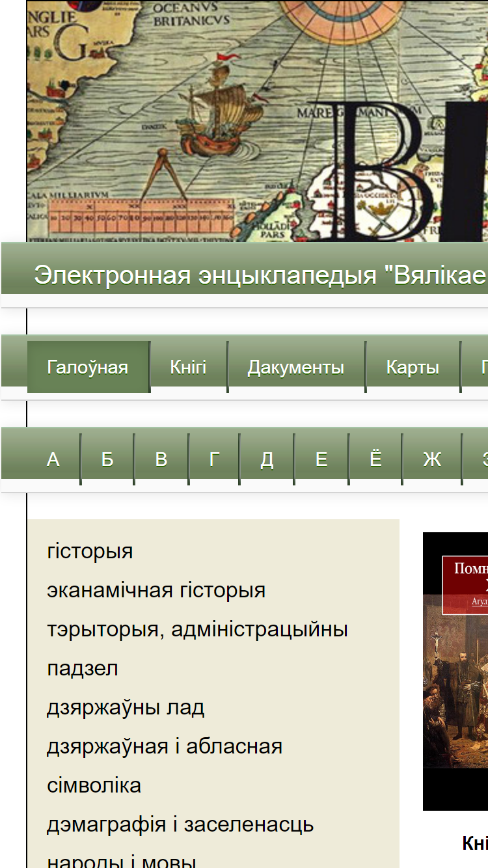Open the эканамічная гісторыя category
This screenshot has width=488, height=868.
pyautogui.click(x=156, y=590)
